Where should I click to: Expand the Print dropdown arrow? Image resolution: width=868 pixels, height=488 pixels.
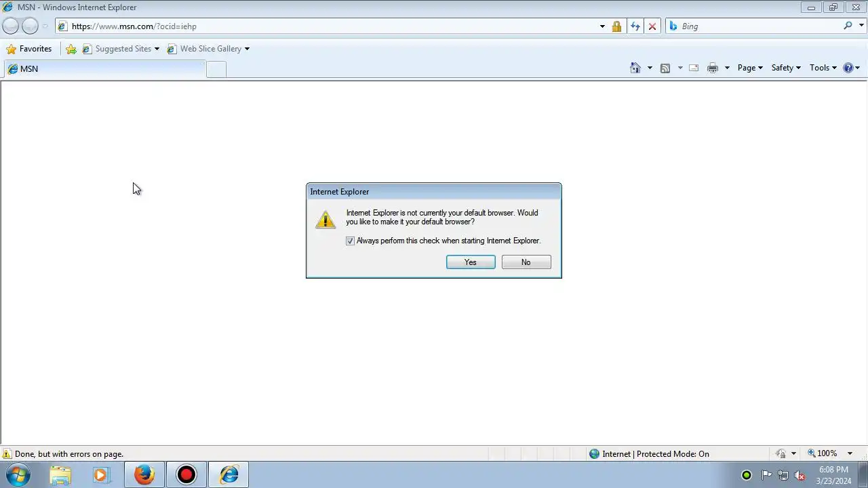[727, 68]
